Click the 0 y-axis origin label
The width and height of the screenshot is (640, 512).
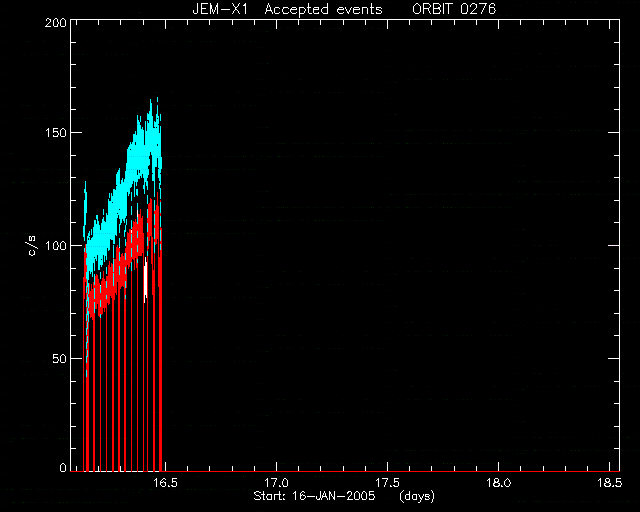[x=63, y=467]
